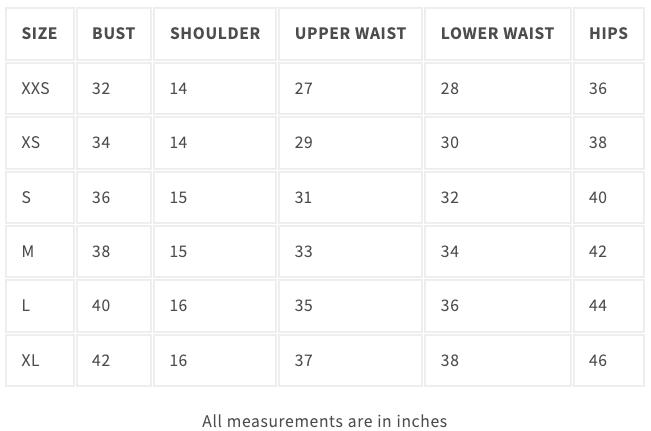Select the lower waist value 30 for XS

coord(450,142)
